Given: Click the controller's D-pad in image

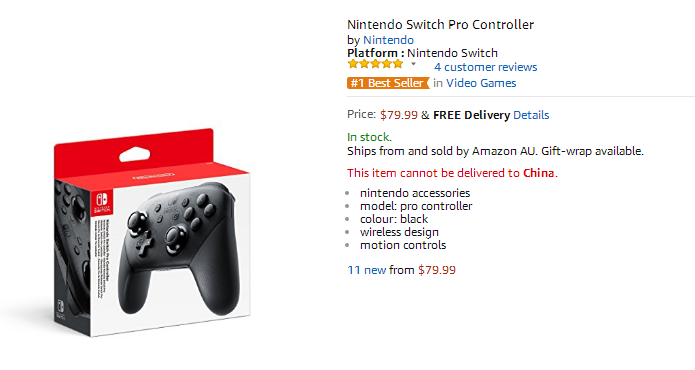Looking at the screenshot, I should pos(144,245).
